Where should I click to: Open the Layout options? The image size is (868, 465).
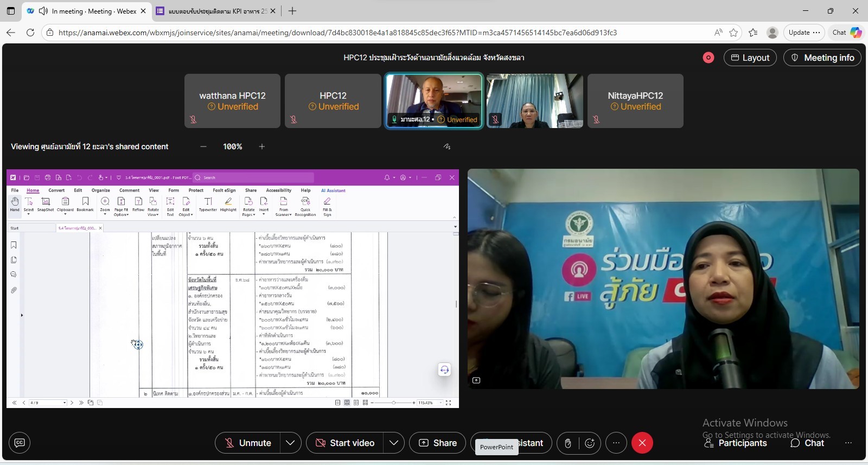click(x=750, y=58)
